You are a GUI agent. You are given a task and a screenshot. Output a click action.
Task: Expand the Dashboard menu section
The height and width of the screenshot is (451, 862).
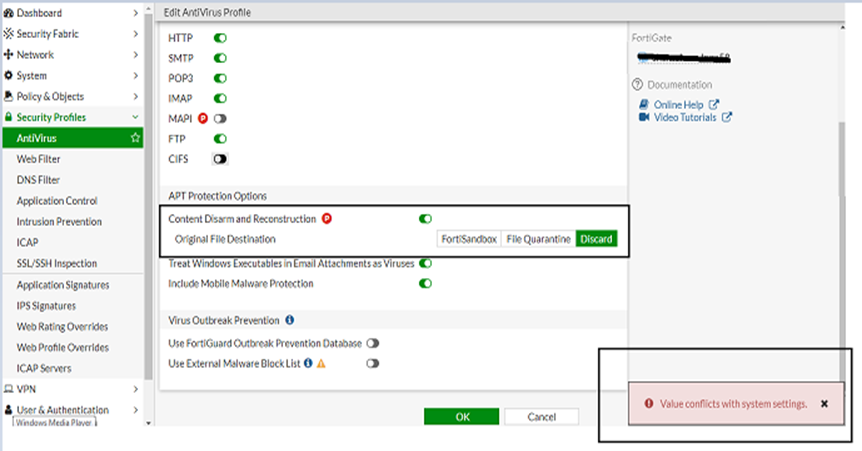click(x=136, y=13)
